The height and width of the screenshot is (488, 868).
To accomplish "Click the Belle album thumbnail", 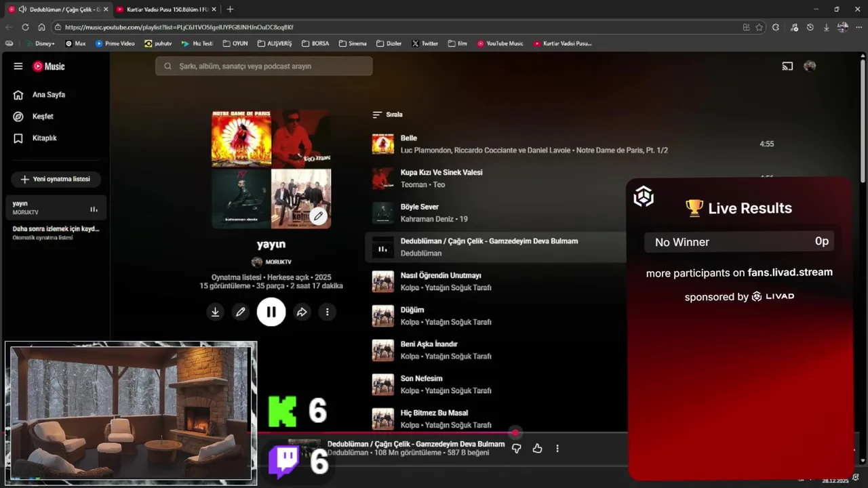I will pyautogui.click(x=383, y=144).
